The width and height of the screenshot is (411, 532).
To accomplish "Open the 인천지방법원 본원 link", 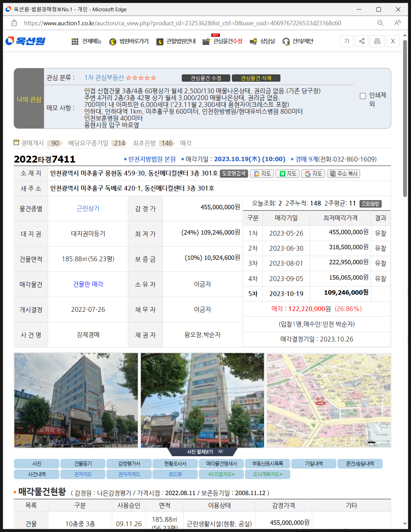I will click(x=151, y=159).
